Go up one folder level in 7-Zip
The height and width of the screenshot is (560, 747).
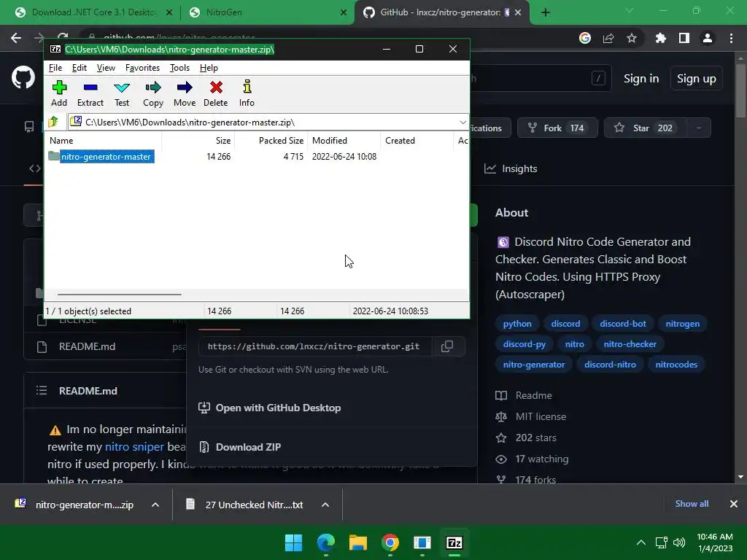[x=53, y=122]
